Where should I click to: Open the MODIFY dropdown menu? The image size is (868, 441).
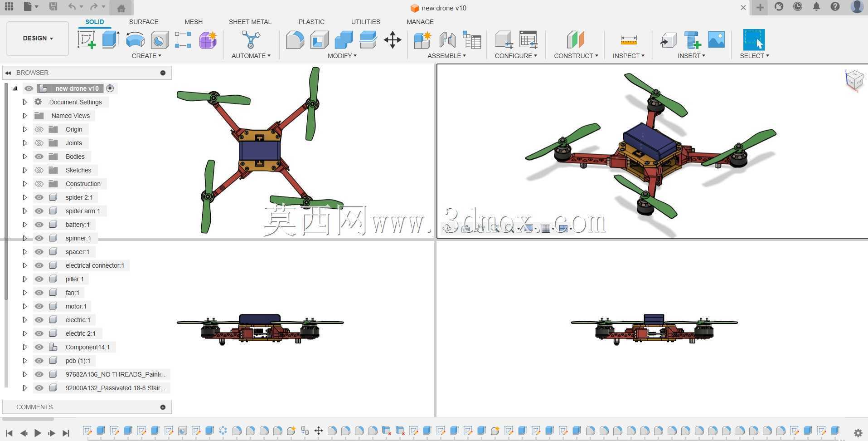342,56
